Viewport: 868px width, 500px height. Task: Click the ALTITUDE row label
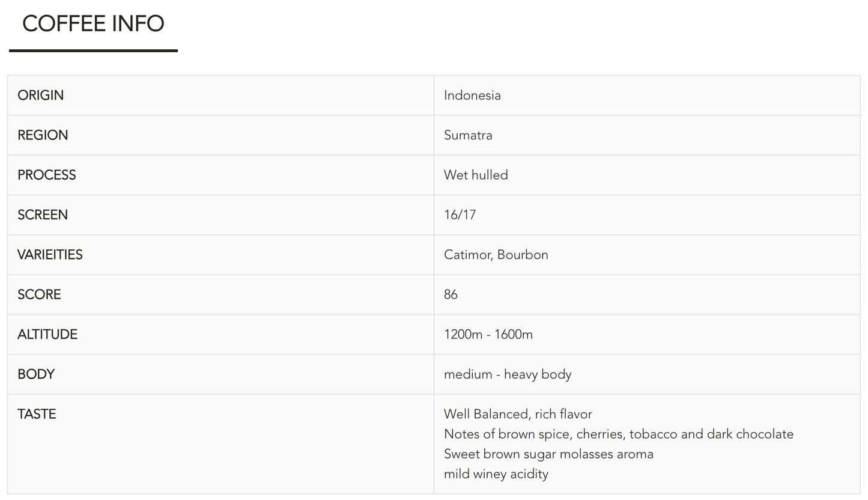[x=47, y=335]
